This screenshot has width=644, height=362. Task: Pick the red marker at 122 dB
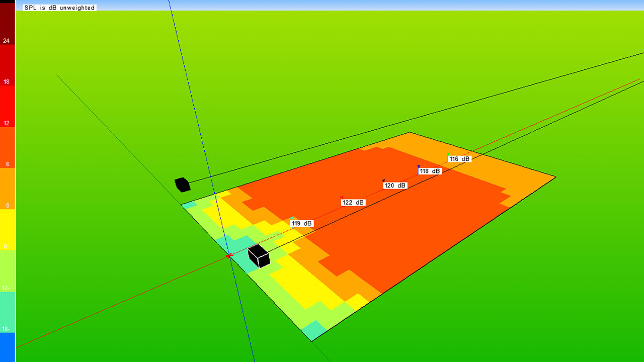click(x=342, y=197)
